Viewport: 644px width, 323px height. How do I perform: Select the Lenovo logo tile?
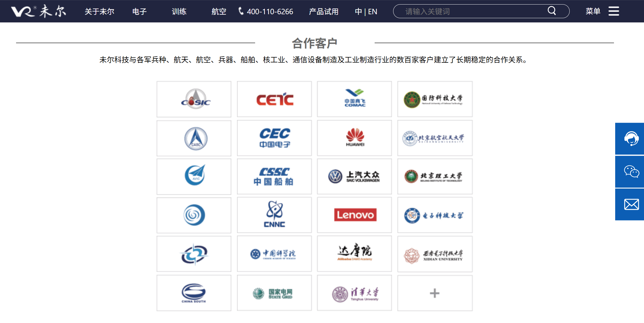[355, 215]
